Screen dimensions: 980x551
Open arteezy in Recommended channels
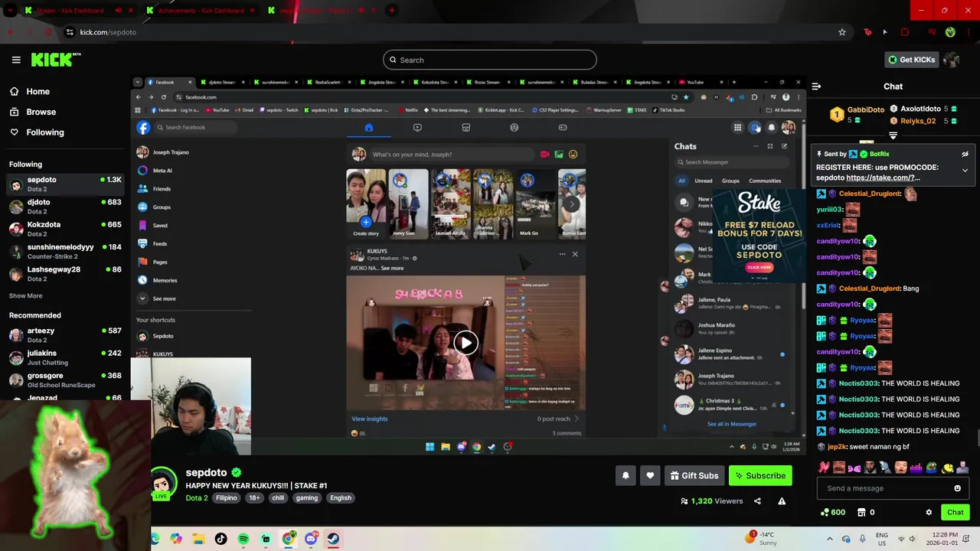[x=65, y=335]
